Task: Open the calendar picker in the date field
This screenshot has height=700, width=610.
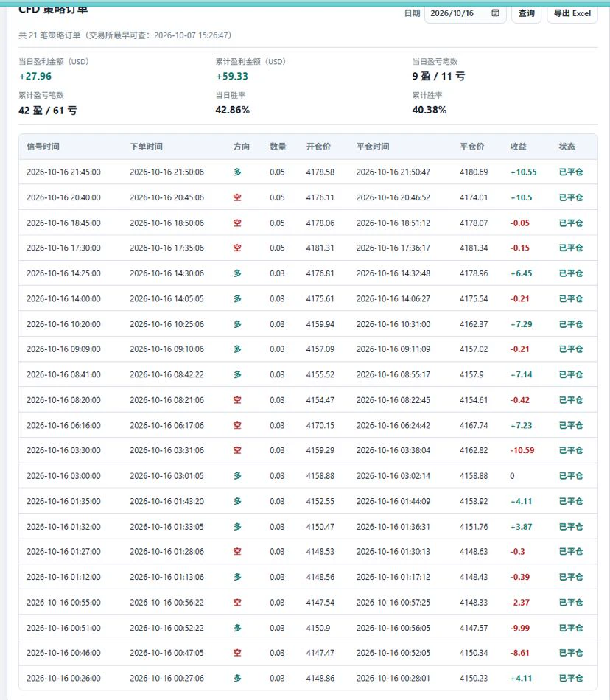Action: [x=495, y=13]
